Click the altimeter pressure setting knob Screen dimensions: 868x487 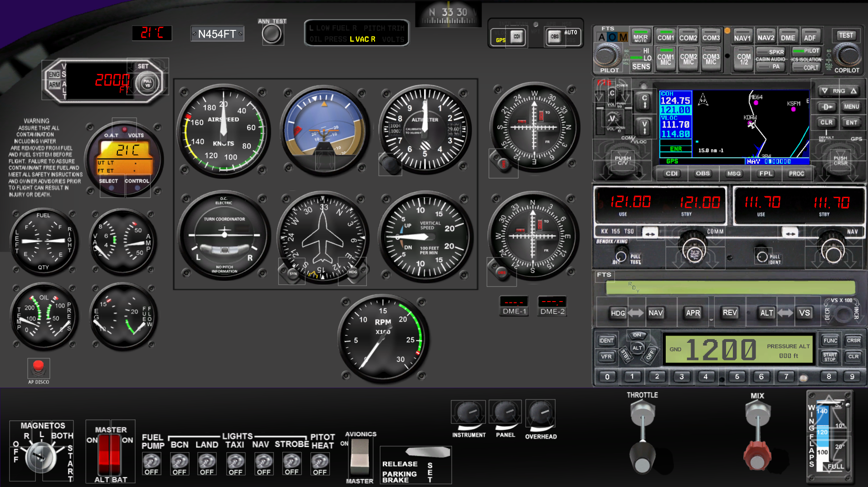coord(390,164)
